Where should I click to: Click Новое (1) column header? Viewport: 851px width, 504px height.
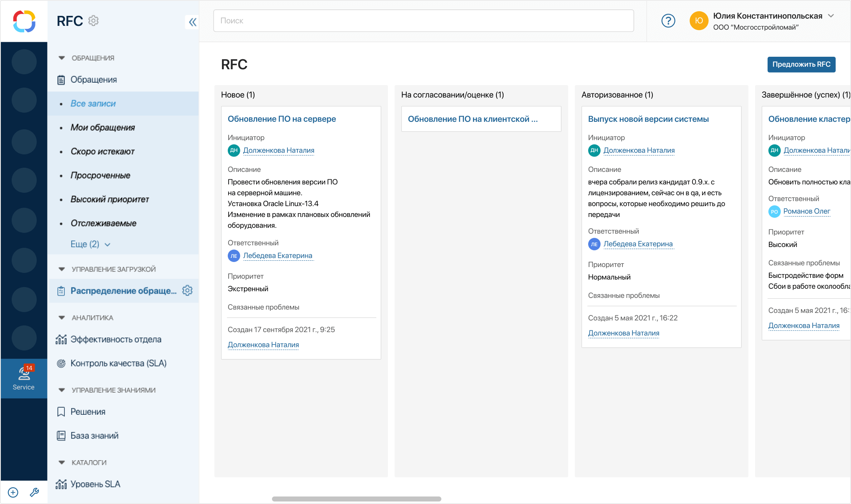(238, 95)
